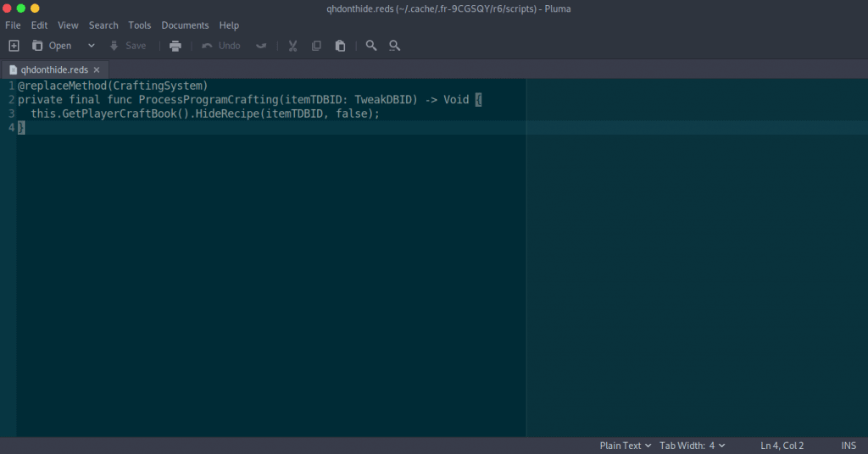Open the Plain Text language dropdown
Viewport: 868px width, 454px height.
tap(625, 446)
